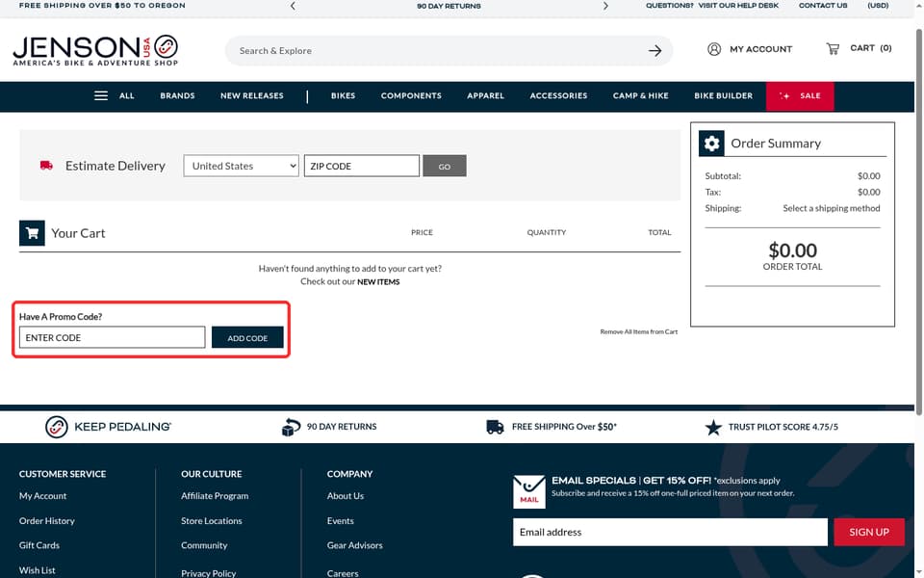Image resolution: width=924 pixels, height=578 pixels.
Task: Open the Brands menu
Action: pyautogui.click(x=177, y=95)
